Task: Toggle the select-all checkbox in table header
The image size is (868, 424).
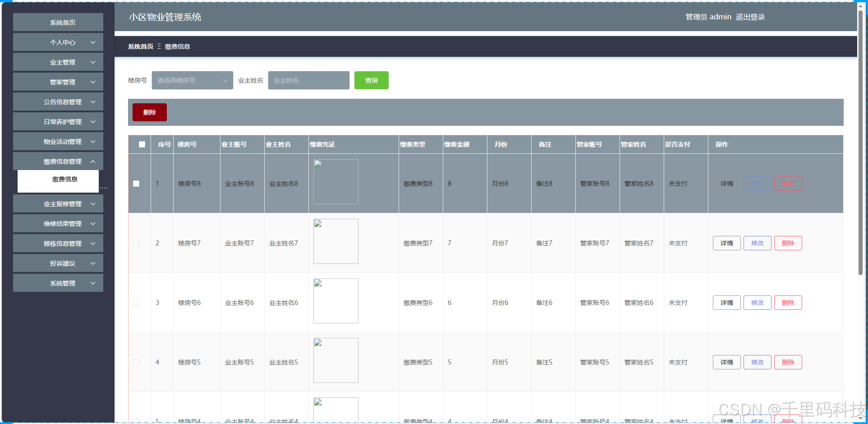Action: 142,144
